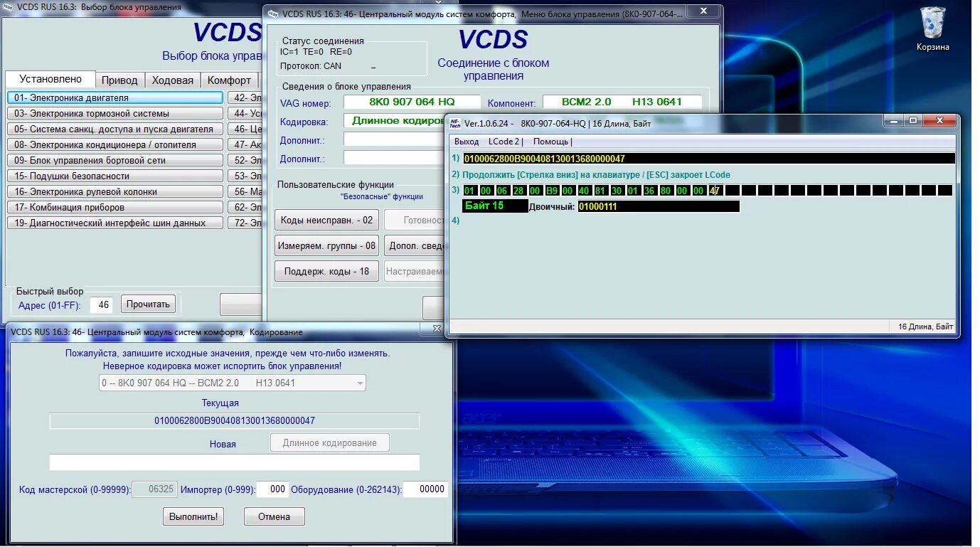This screenshot has width=980, height=547.
Task: Expand the 8K0 907 064 HQ dropdown in Кодирование
Action: [x=359, y=383]
